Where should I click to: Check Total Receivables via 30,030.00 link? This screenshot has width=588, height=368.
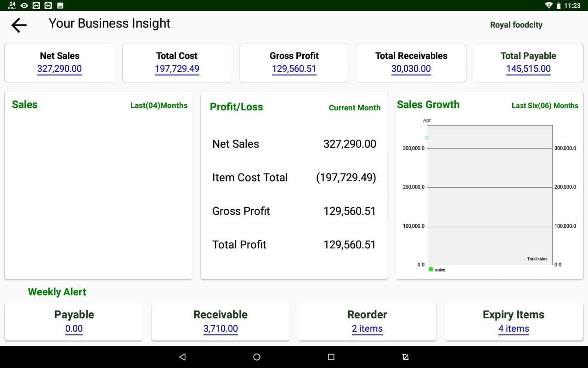411,69
